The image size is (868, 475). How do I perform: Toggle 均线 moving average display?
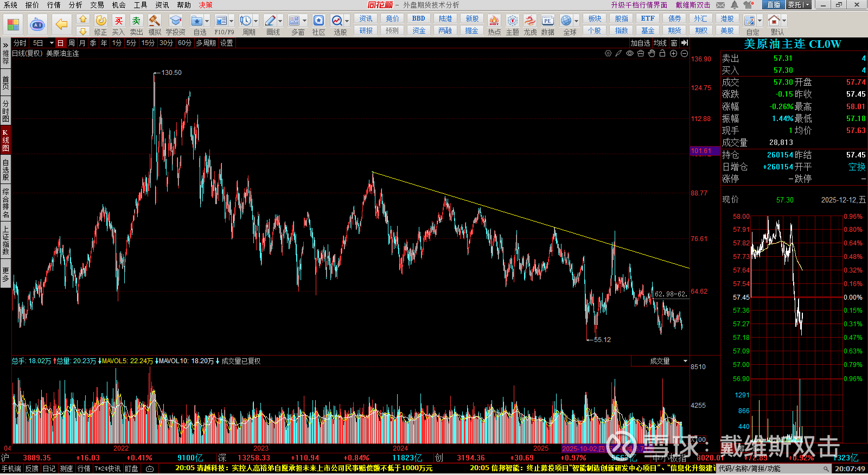tap(660, 43)
